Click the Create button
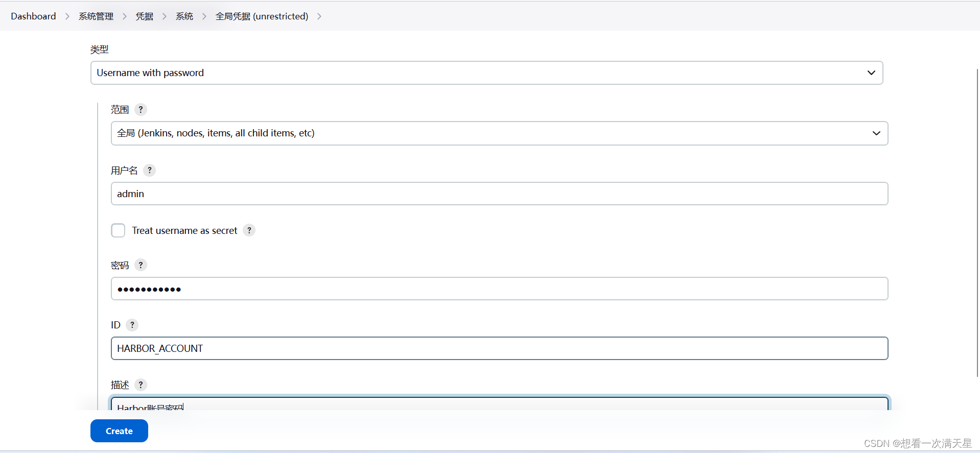 119,431
